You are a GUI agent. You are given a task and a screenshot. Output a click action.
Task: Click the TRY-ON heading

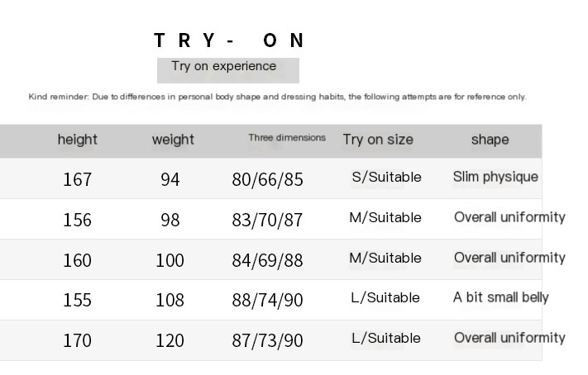(x=229, y=40)
